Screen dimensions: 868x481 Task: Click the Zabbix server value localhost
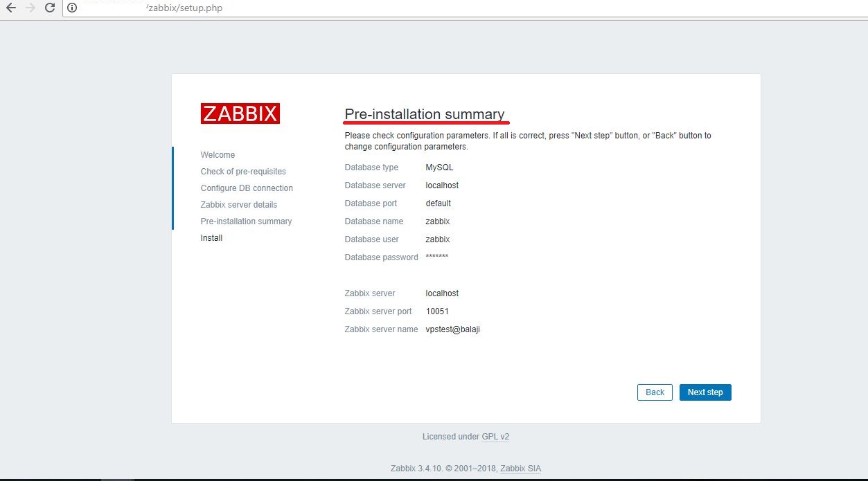pyautogui.click(x=442, y=293)
